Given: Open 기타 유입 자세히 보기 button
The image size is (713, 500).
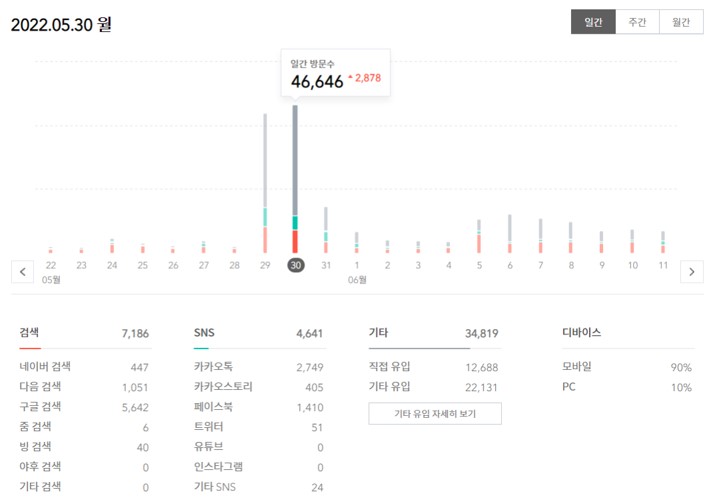Looking at the screenshot, I should (435, 414).
